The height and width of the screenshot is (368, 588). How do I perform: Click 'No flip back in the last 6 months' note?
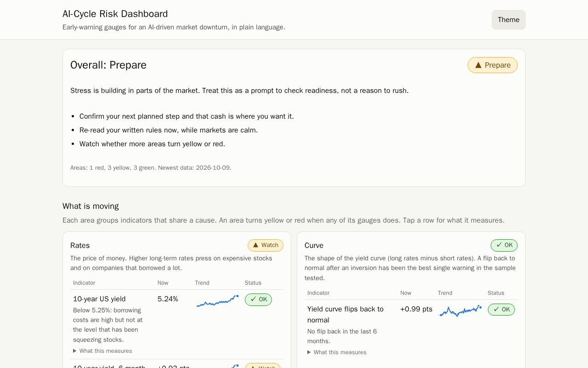(342, 336)
